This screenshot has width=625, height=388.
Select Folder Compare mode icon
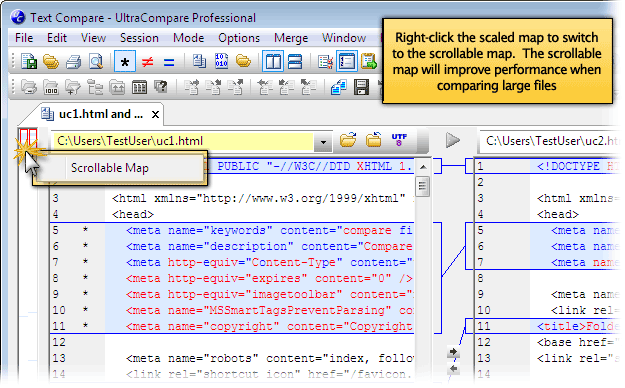point(243,61)
